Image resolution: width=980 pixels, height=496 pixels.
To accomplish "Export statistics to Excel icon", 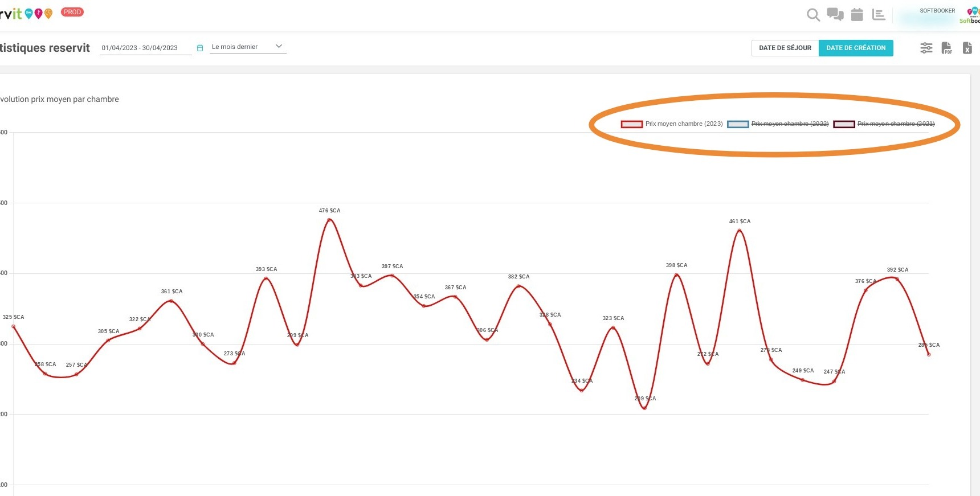I will coord(967,48).
